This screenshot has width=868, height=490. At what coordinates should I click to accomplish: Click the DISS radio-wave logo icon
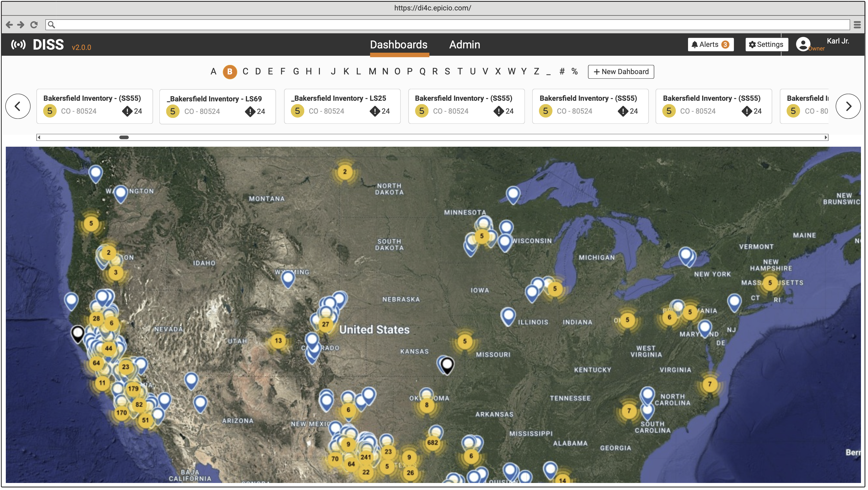coord(19,44)
